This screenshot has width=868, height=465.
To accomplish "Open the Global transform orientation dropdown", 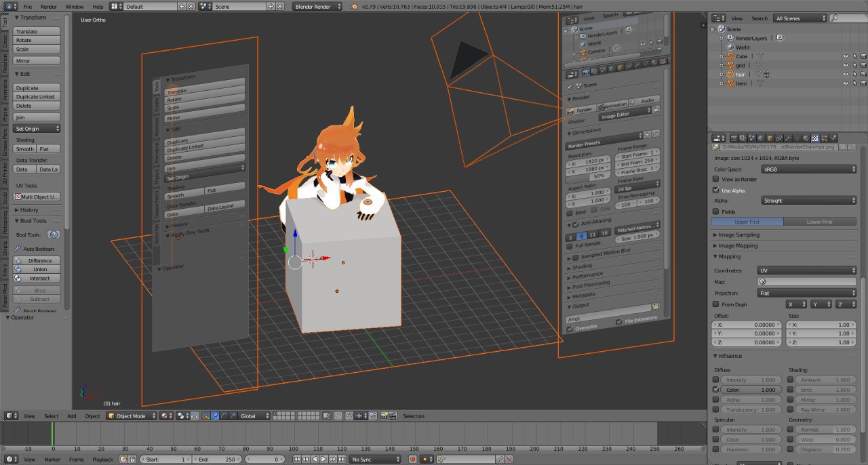I will pyautogui.click(x=254, y=416).
